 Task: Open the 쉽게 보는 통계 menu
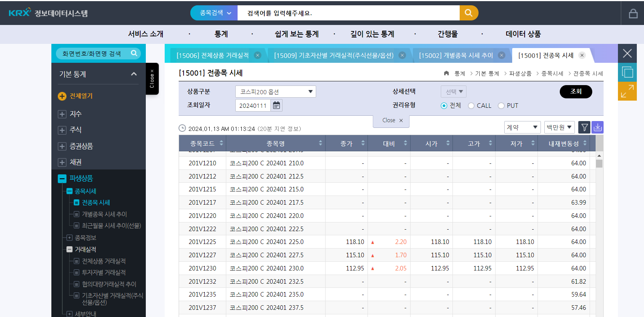point(297,34)
